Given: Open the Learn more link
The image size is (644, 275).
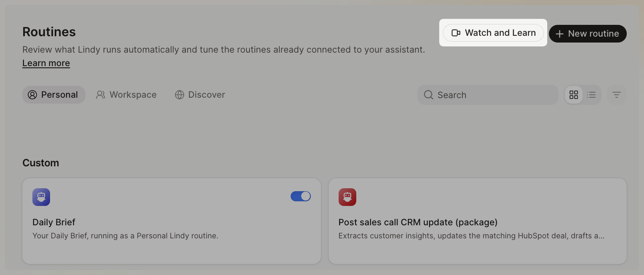Looking at the screenshot, I should 46,63.
